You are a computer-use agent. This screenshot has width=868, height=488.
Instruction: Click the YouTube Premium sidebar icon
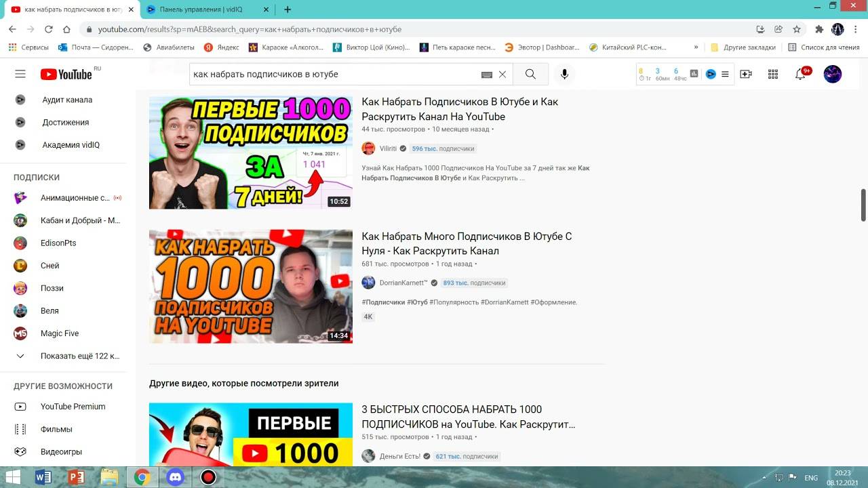21,406
